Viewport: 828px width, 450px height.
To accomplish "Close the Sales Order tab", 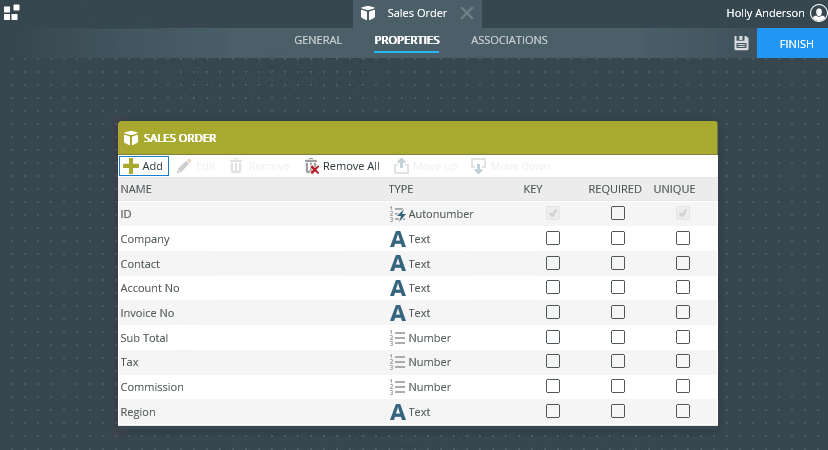I will (467, 13).
